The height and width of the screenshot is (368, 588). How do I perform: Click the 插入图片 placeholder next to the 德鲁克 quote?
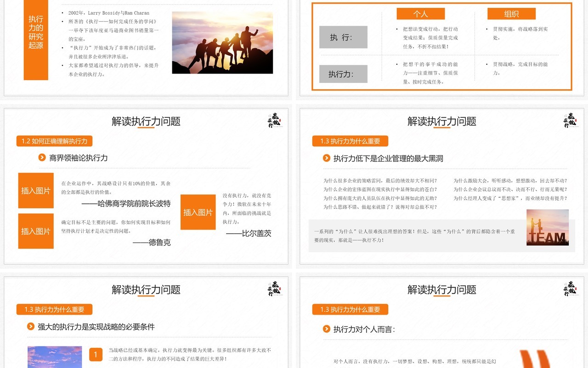tap(36, 231)
